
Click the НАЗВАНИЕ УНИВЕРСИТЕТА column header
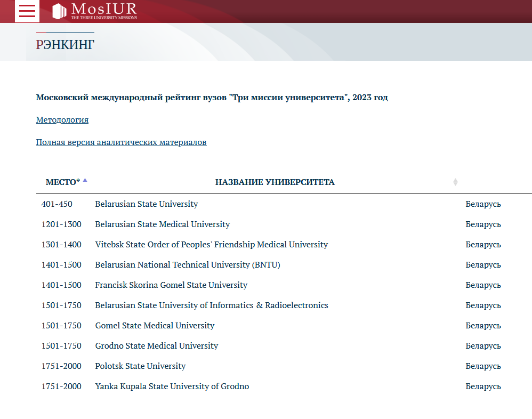[275, 182]
